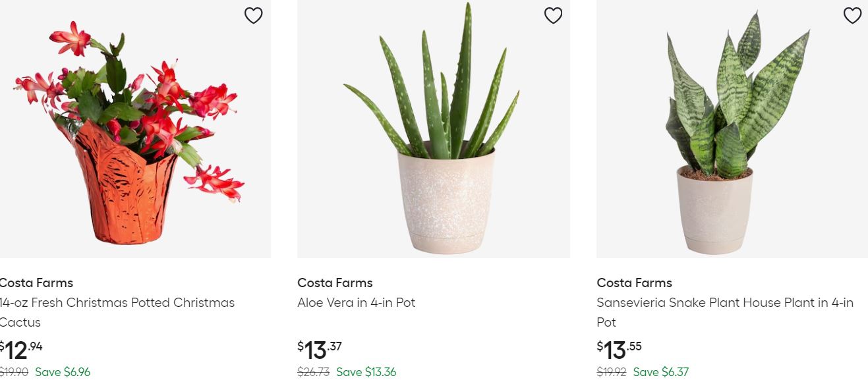The image size is (868, 380).
Task: Click the $12.94 price
Action: (21, 349)
